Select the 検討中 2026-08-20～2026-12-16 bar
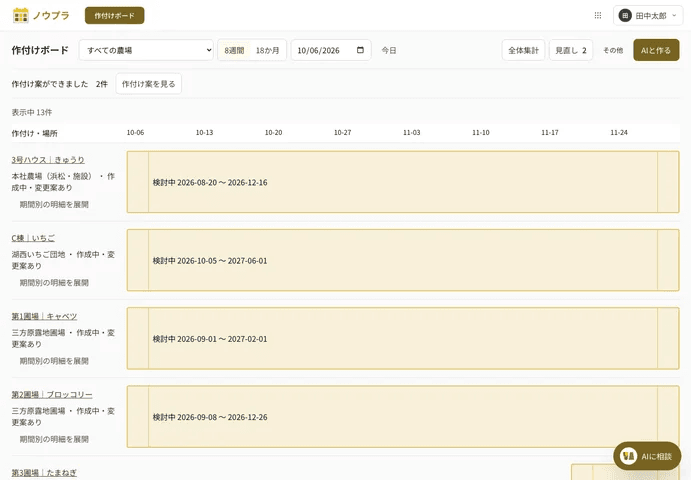 (403, 182)
